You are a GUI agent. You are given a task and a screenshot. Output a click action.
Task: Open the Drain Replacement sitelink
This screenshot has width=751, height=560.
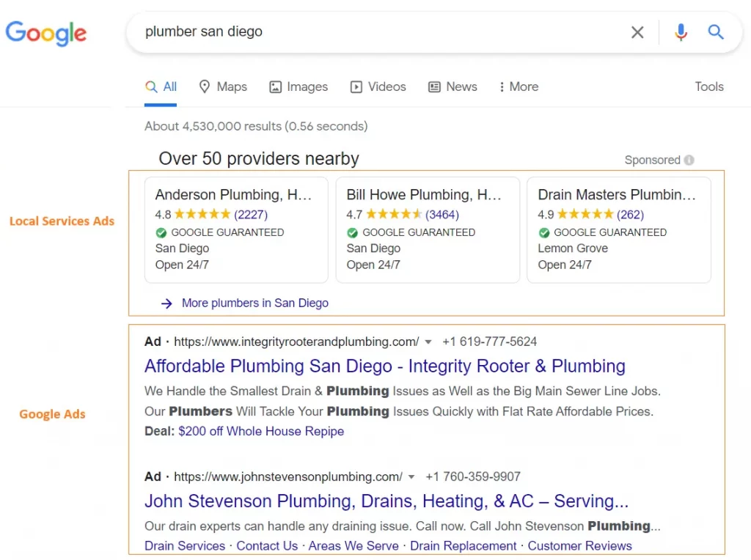coord(464,545)
